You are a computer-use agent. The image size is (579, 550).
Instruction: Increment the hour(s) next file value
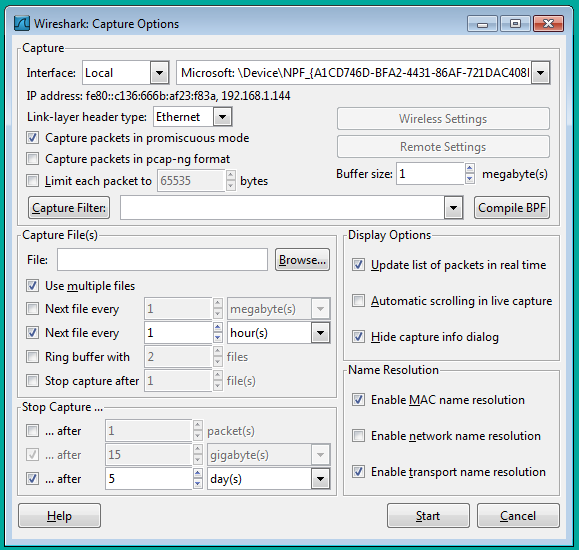217,328
